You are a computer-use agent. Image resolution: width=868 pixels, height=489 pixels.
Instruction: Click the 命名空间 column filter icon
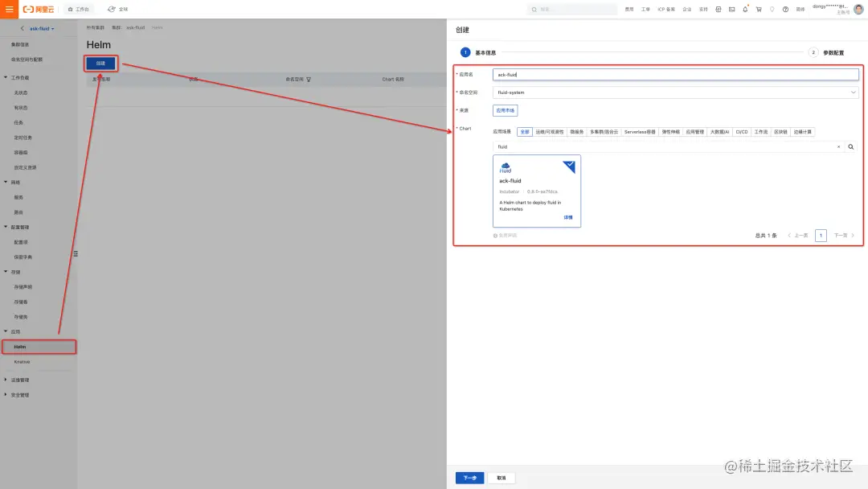(309, 79)
